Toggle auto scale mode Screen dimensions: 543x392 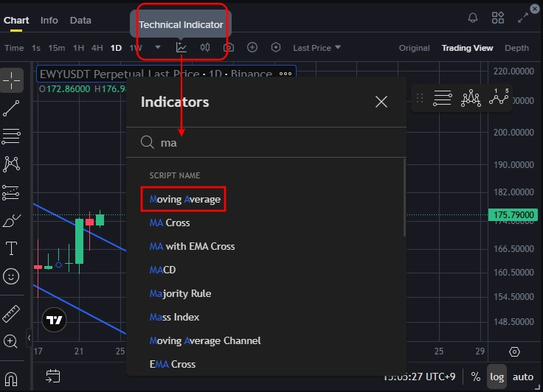tap(522, 377)
